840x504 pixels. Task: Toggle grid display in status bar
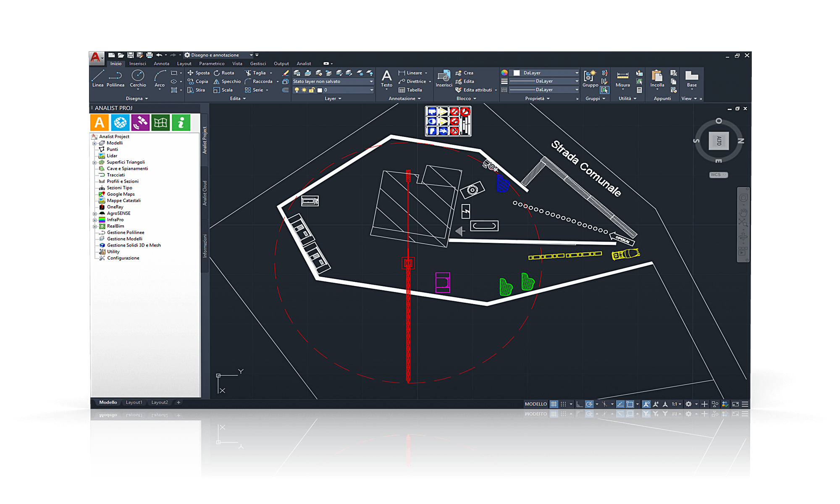point(554,404)
